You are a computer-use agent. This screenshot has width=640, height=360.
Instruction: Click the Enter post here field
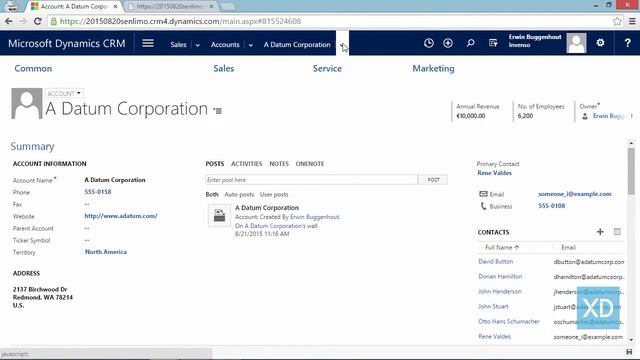coord(311,180)
